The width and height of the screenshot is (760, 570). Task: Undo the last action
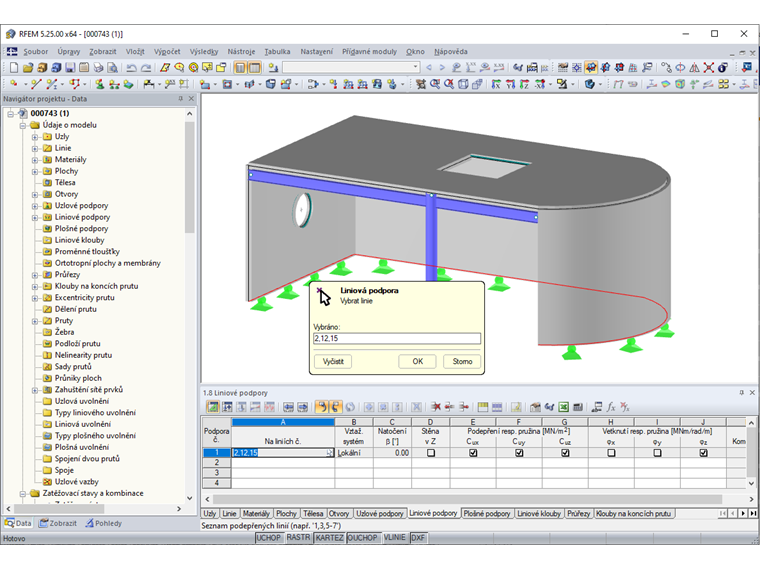pyautogui.click(x=131, y=68)
